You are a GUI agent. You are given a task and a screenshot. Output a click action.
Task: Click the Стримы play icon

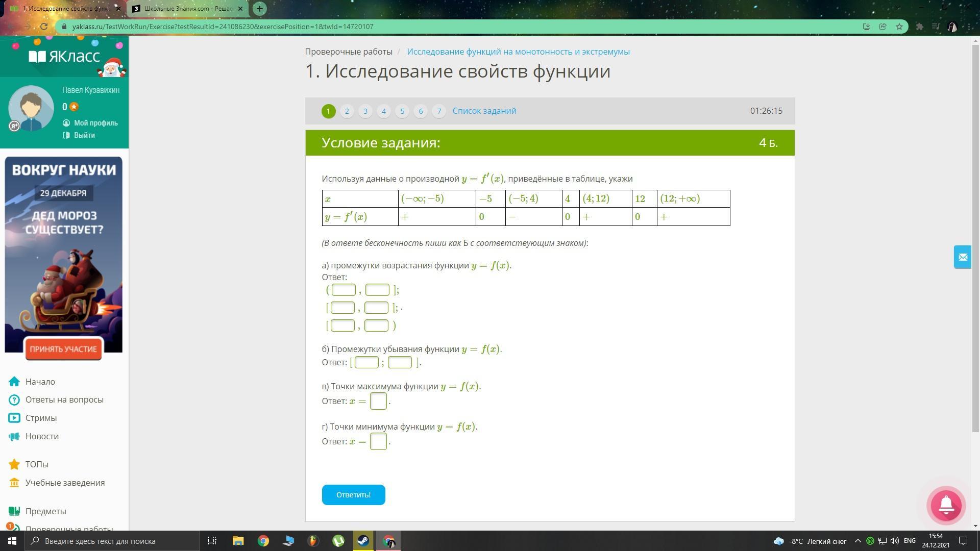(14, 418)
